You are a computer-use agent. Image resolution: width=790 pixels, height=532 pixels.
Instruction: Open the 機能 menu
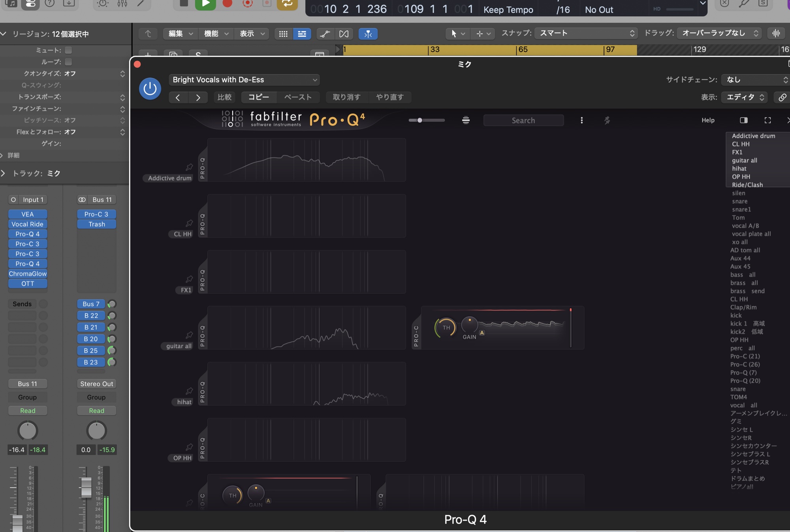click(216, 34)
